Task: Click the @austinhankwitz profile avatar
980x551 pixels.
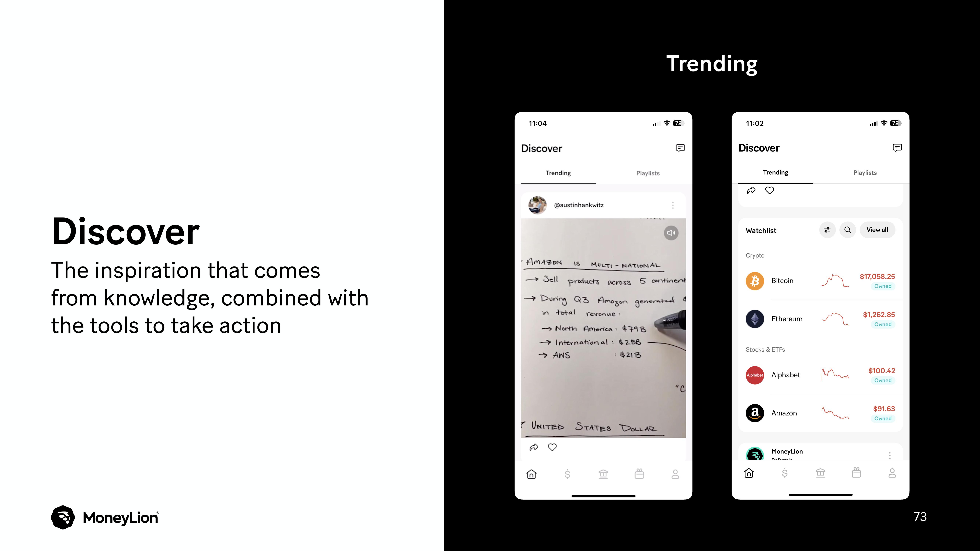Action: coord(536,205)
